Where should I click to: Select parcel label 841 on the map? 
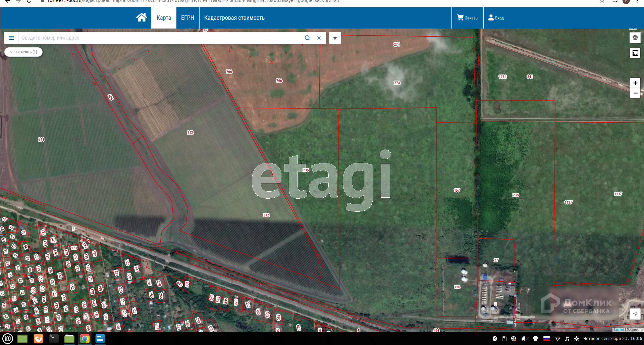click(x=530, y=77)
